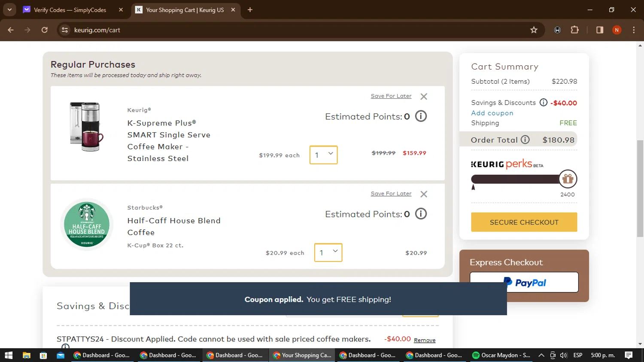View site information icon in address bar

[x=65, y=30]
